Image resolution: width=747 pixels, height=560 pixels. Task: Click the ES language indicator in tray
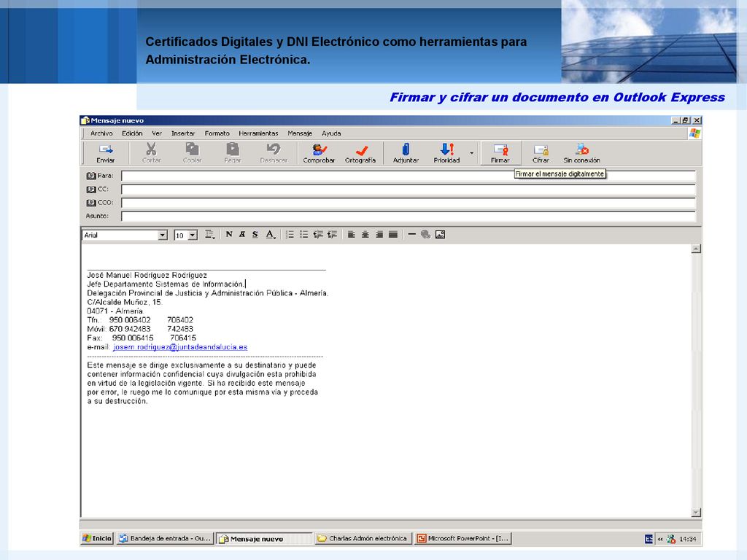[x=649, y=539]
